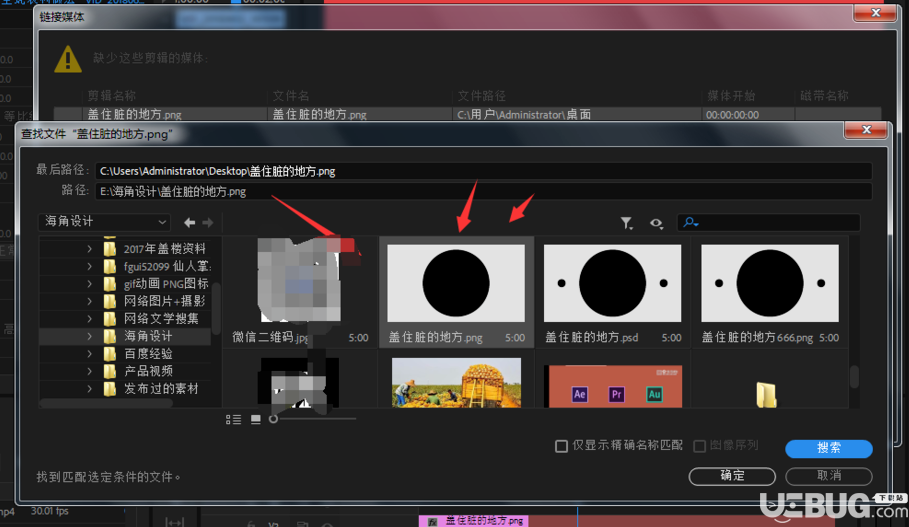This screenshot has height=527, width=909.
Task: Click the 海角设计 folder icon in tree
Action: pos(110,336)
